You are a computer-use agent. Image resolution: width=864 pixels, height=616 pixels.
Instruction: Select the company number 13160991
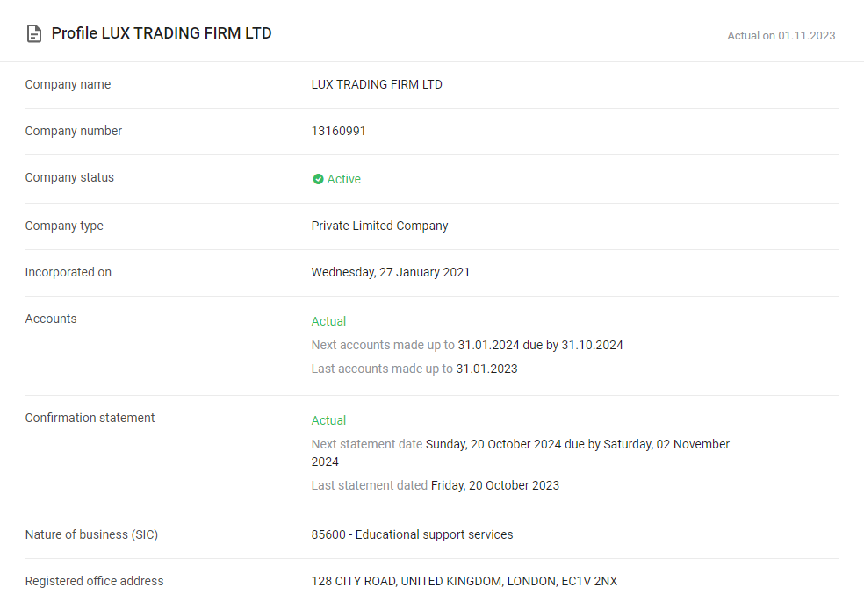[338, 131]
